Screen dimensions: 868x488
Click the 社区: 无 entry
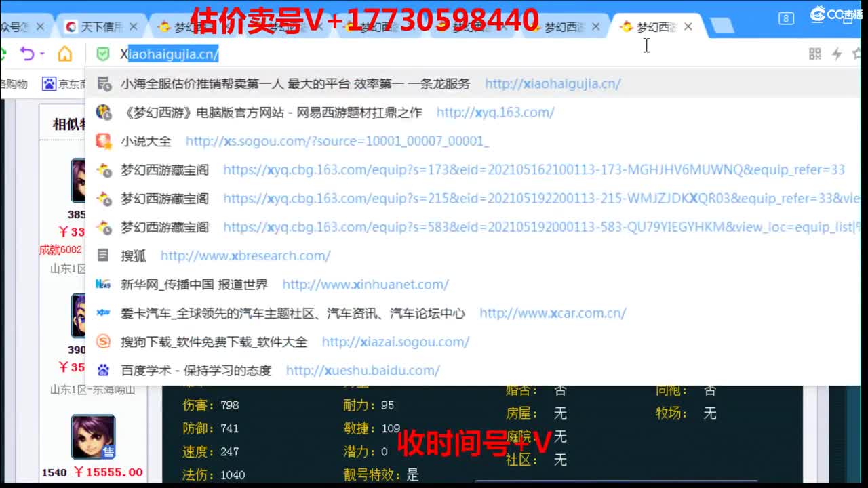536,460
